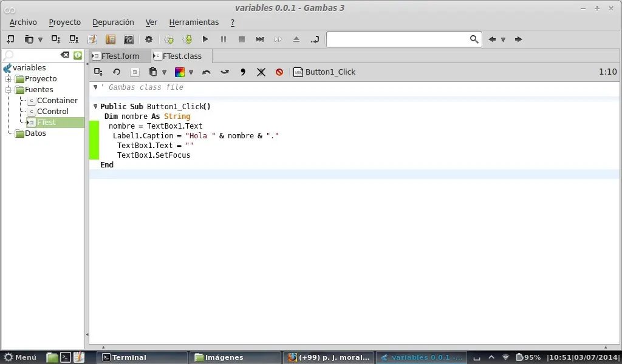Select the variables project root
The image size is (622, 364).
pyautogui.click(x=29, y=68)
